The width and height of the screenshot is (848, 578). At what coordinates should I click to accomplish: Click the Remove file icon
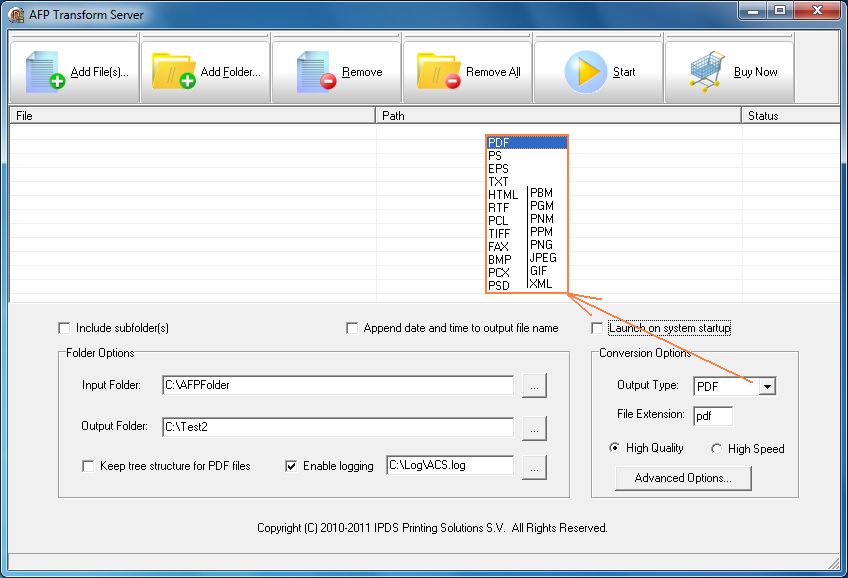(316, 71)
